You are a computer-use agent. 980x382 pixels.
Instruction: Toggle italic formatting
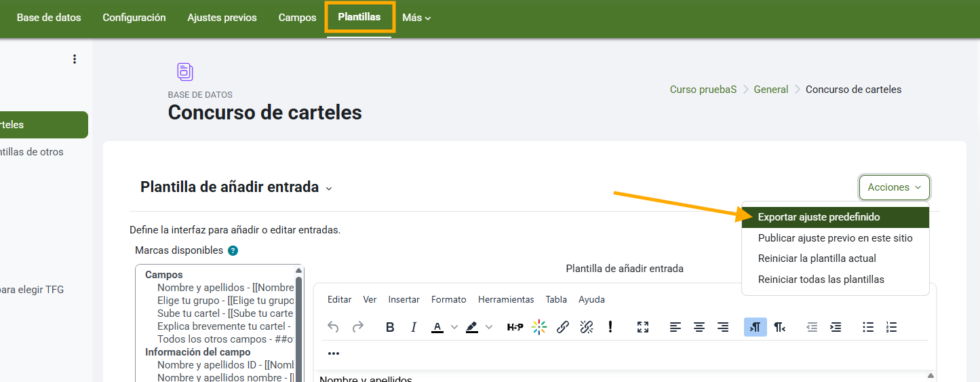tap(414, 327)
